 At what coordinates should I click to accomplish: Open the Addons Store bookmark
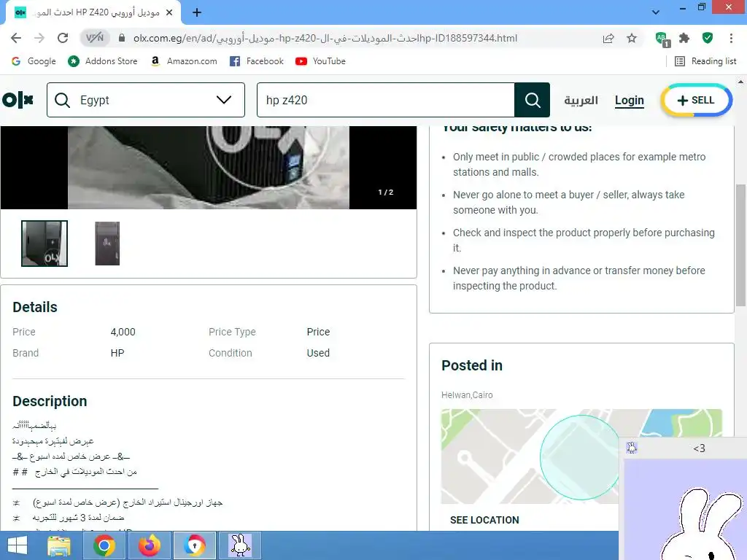102,61
